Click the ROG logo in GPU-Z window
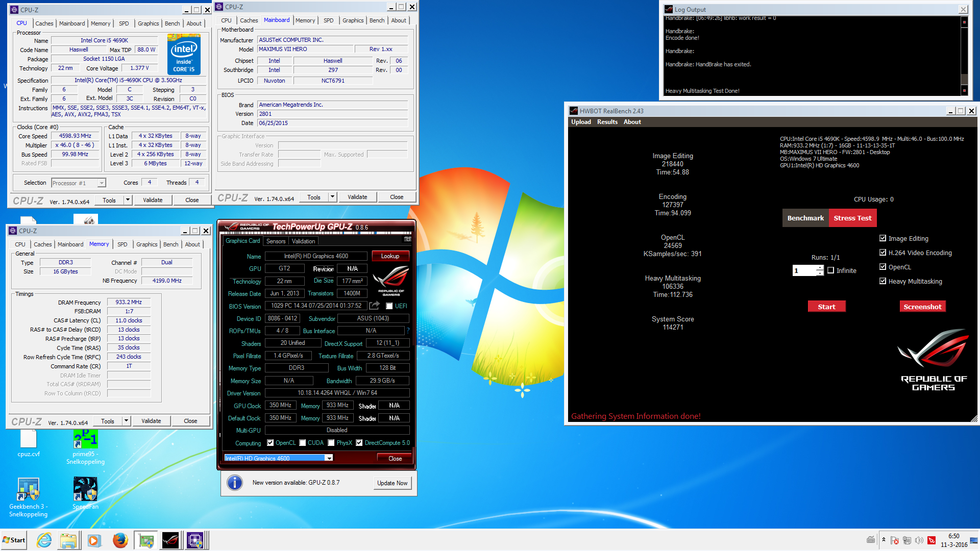Image resolution: width=980 pixels, height=551 pixels. [391, 280]
